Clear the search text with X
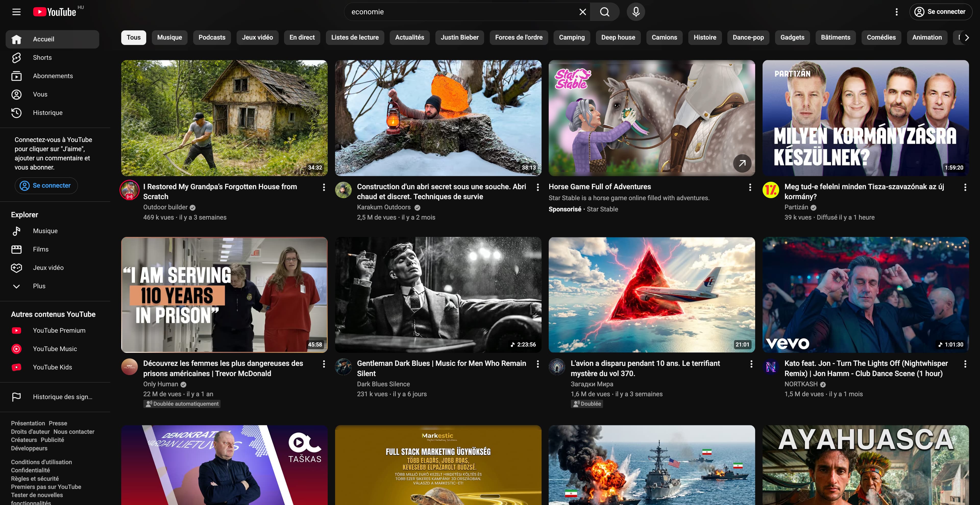Screen dimensions: 980x505 (582, 12)
